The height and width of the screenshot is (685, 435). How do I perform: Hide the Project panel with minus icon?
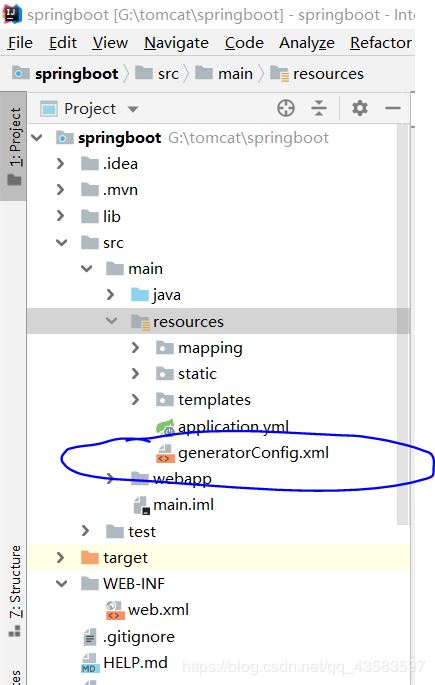(393, 108)
